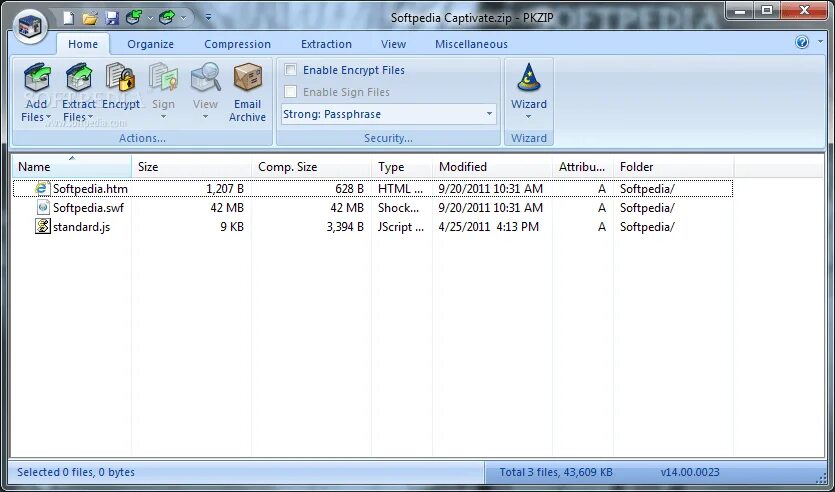
Task: Click the Selected 0 files status text
Action: point(76,472)
